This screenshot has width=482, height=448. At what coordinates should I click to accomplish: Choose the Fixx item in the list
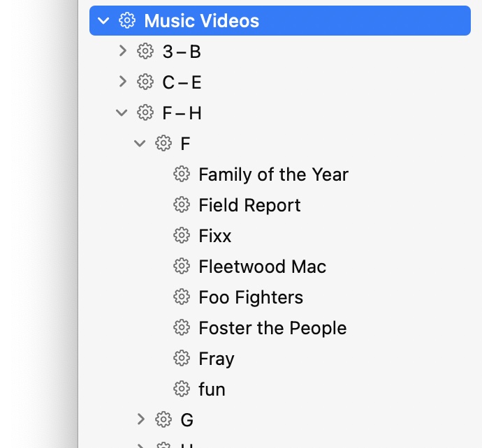[214, 236]
